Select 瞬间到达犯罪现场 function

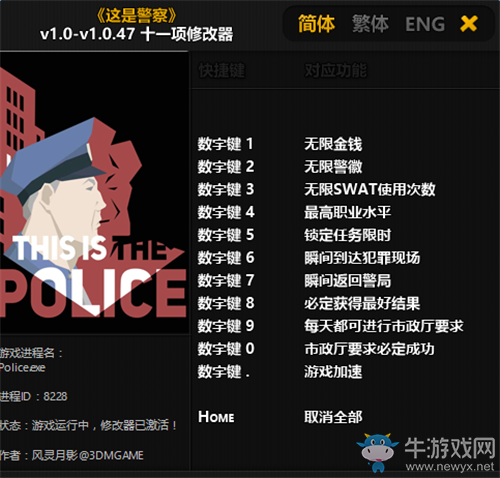coord(362,258)
